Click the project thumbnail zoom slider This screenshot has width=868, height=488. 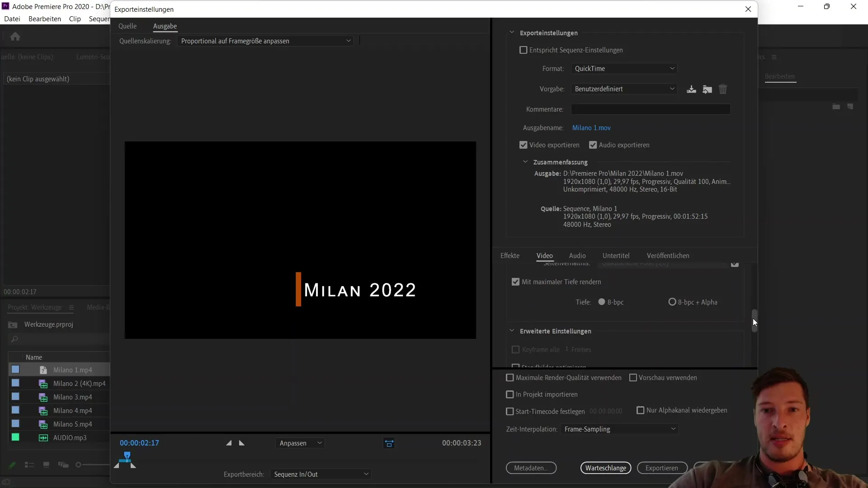point(78,465)
